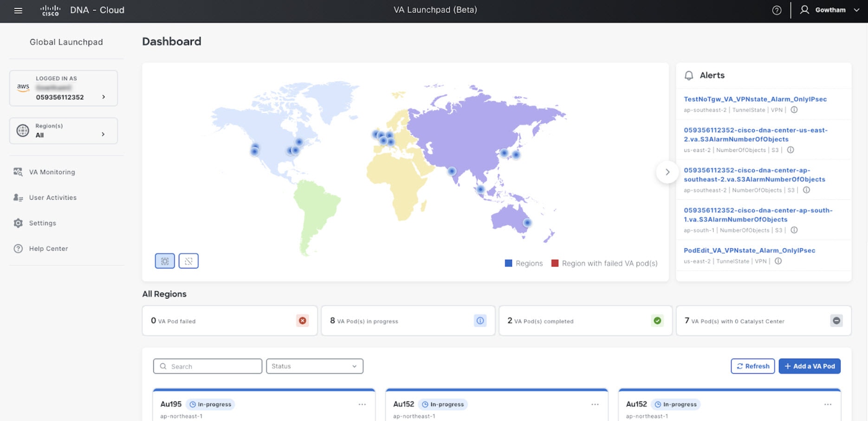Click the red failed VA pod legend square
Screen dimensions: 868x421
coord(555,263)
